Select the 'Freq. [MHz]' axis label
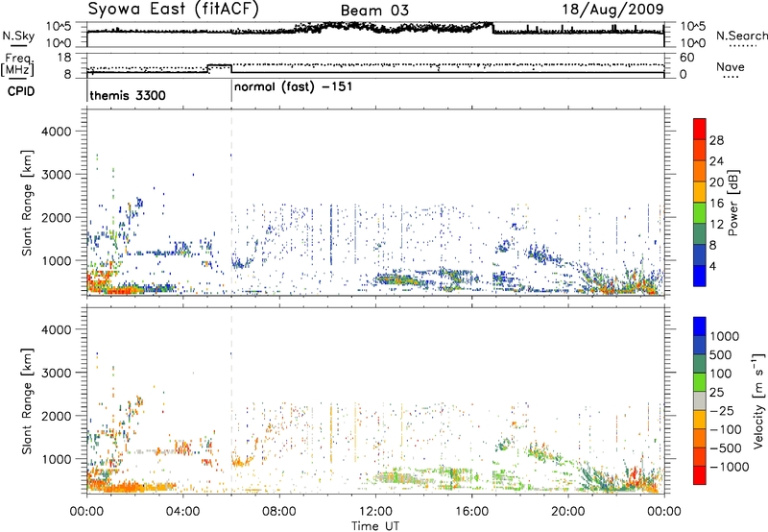 17,64
